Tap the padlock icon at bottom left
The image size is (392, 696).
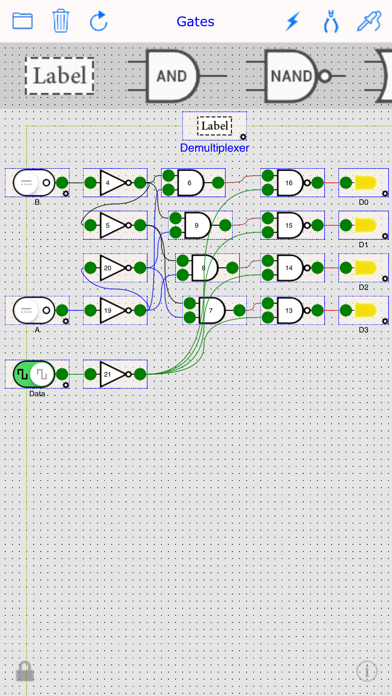click(x=25, y=671)
